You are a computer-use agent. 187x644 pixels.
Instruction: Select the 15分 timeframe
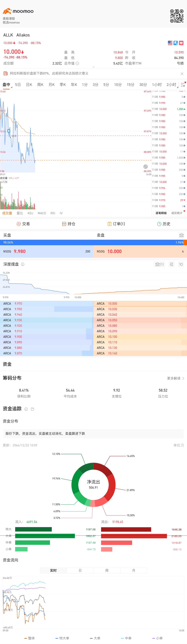pyautogui.click(x=130, y=85)
